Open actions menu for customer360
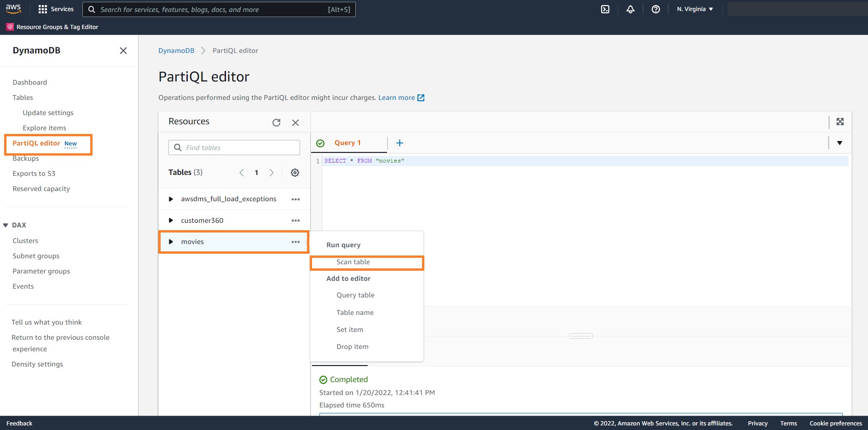Screen dimensions: 868x430 [295, 221]
